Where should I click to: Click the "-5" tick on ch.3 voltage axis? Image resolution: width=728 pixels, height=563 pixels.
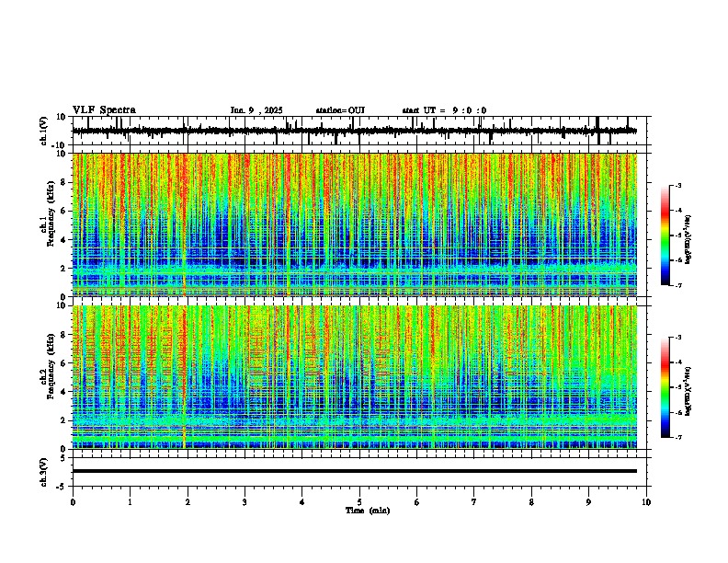[62, 487]
